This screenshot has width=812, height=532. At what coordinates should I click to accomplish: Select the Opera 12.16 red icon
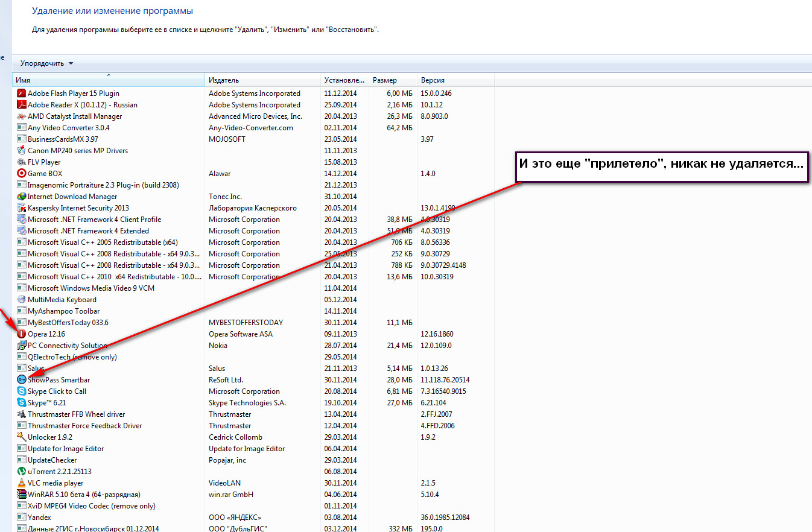tap(22, 334)
